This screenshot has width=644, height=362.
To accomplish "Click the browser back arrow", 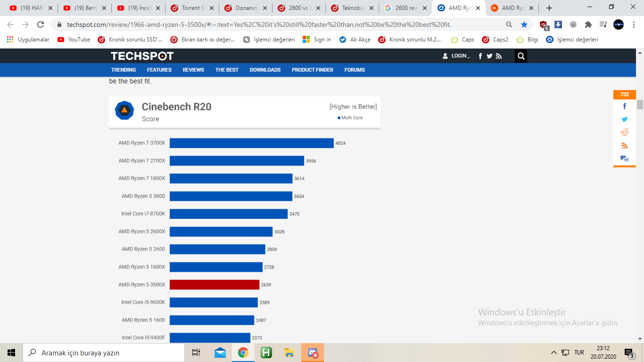I will click(x=10, y=25).
